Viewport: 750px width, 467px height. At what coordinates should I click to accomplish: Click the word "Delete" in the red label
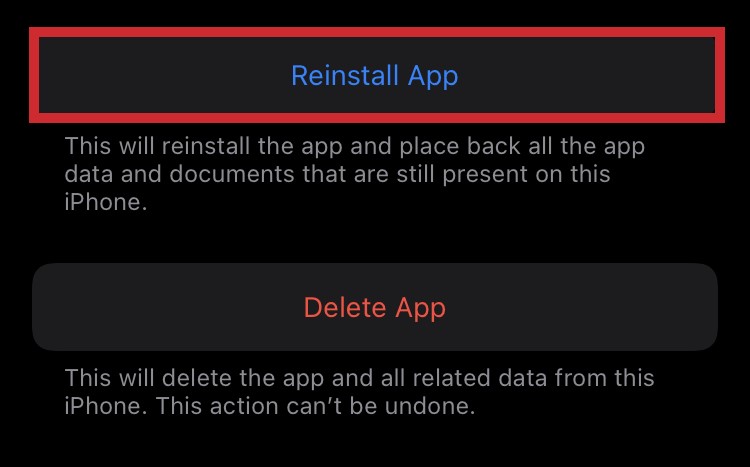(x=345, y=307)
